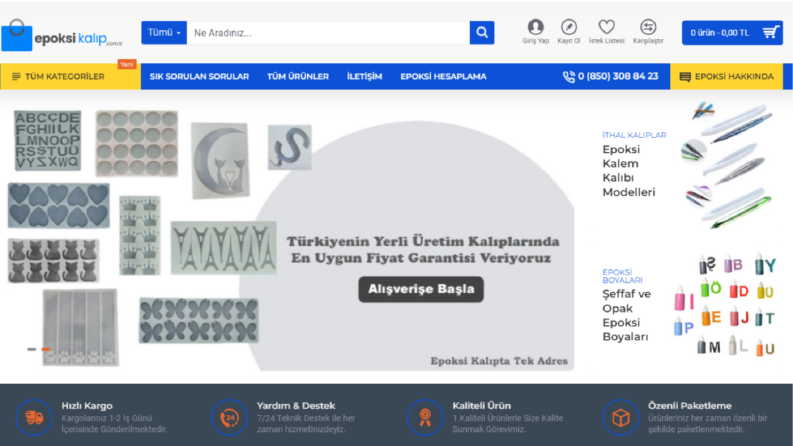Click the epoxy pen molds image

[728, 165]
